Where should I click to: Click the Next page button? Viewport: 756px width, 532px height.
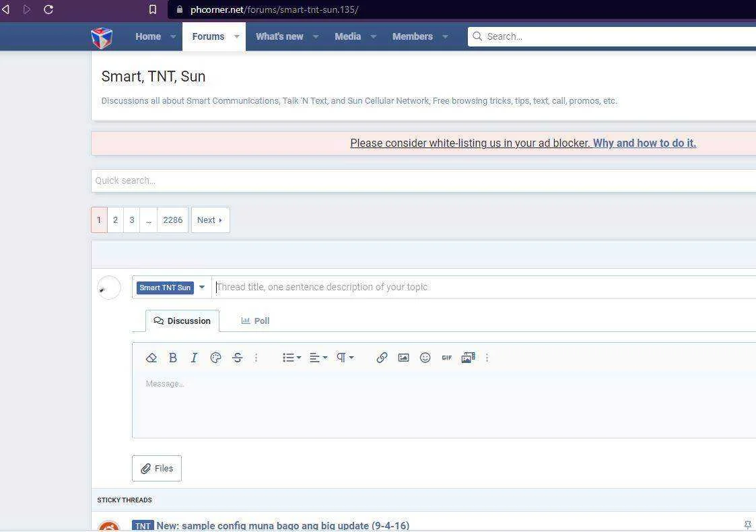pyautogui.click(x=210, y=220)
